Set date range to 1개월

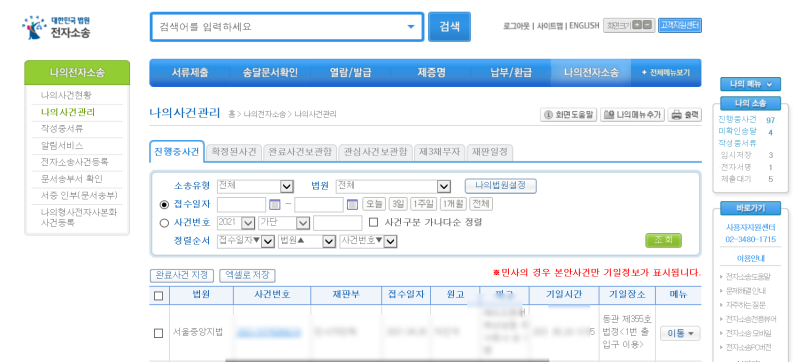click(x=454, y=204)
